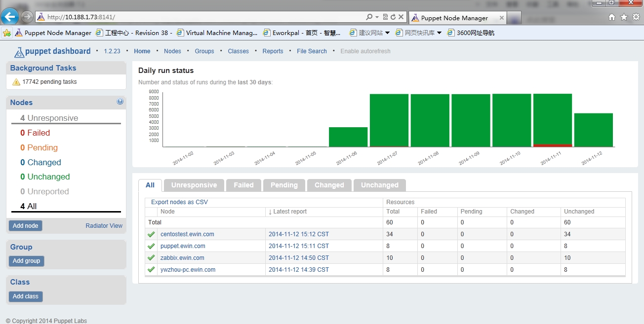
Task: Click the Nodes panel help icon
Action: point(120,102)
